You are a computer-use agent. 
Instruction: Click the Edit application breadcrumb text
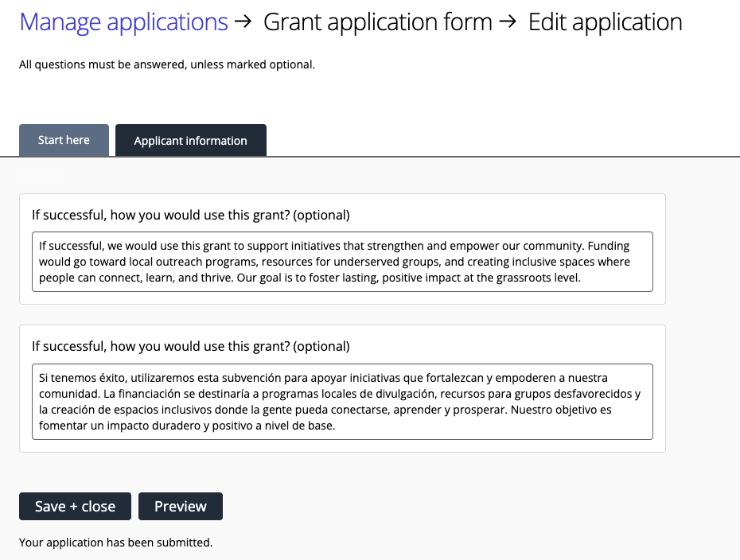[605, 22]
